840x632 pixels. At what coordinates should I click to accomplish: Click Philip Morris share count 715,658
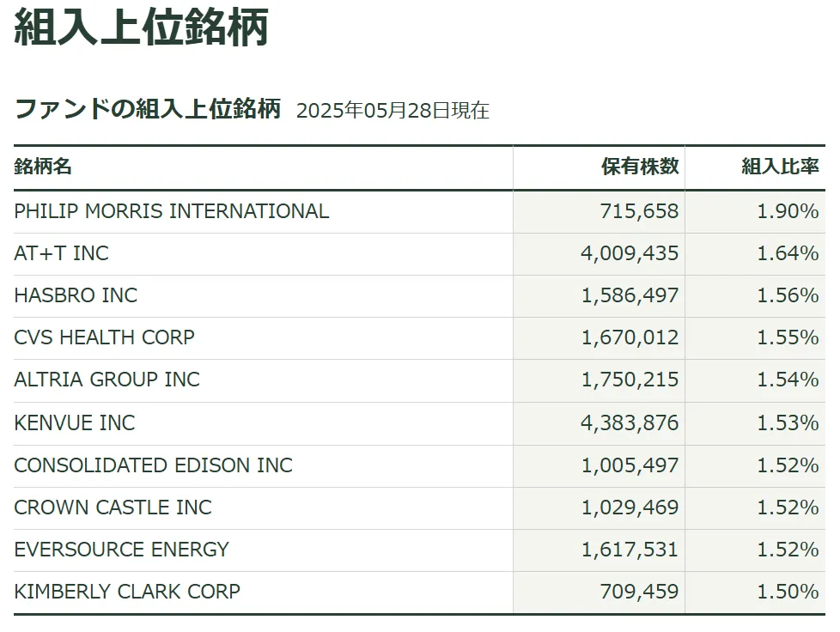(639, 211)
